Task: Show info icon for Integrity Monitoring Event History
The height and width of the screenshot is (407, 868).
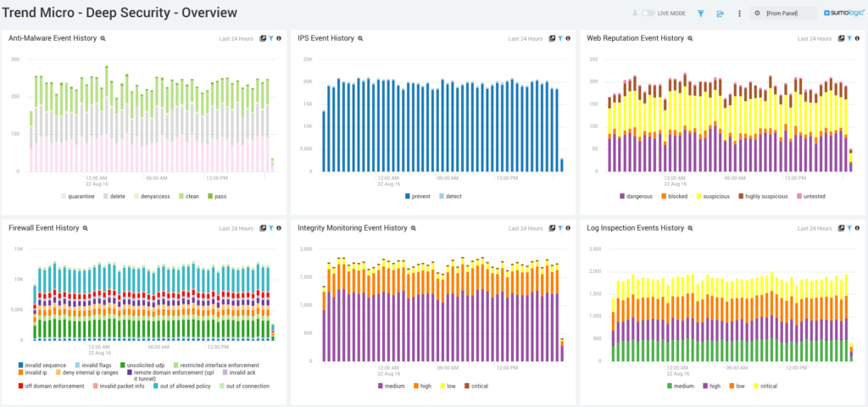Action: (x=568, y=228)
